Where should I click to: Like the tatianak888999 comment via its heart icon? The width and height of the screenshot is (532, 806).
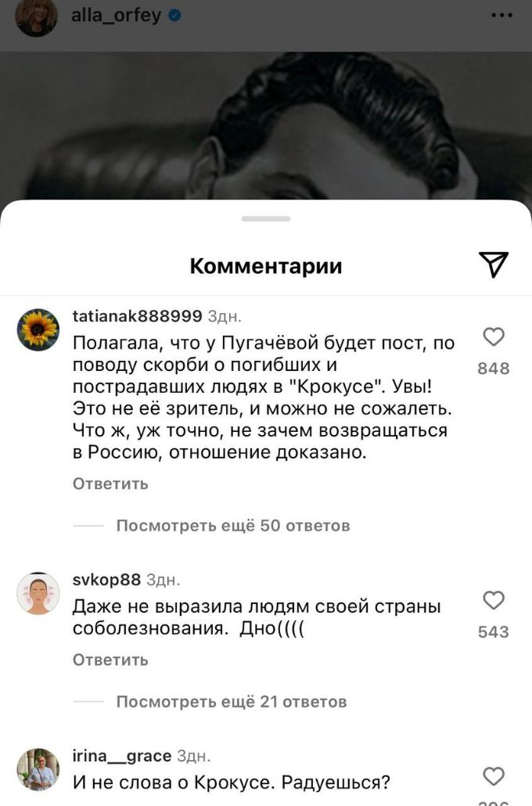494,336
